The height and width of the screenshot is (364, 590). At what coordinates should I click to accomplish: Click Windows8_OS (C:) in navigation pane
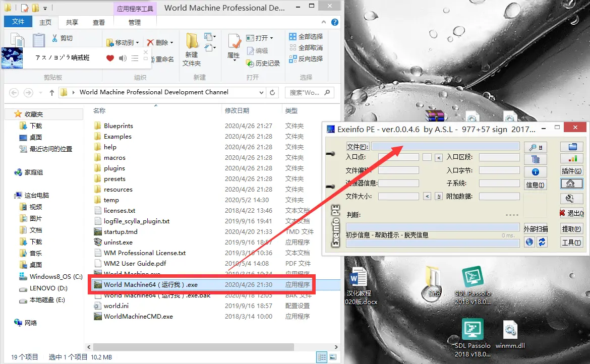(x=55, y=276)
